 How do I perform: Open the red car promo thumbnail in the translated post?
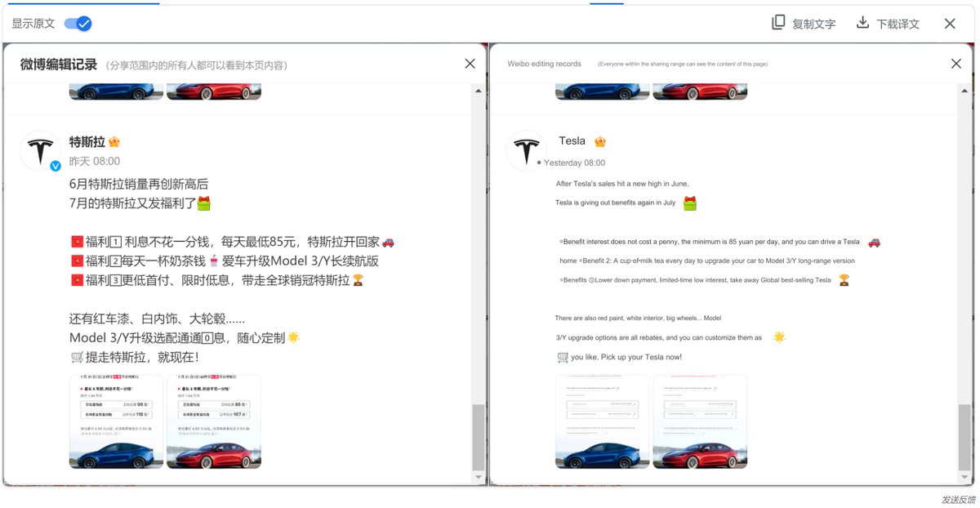click(x=700, y=421)
